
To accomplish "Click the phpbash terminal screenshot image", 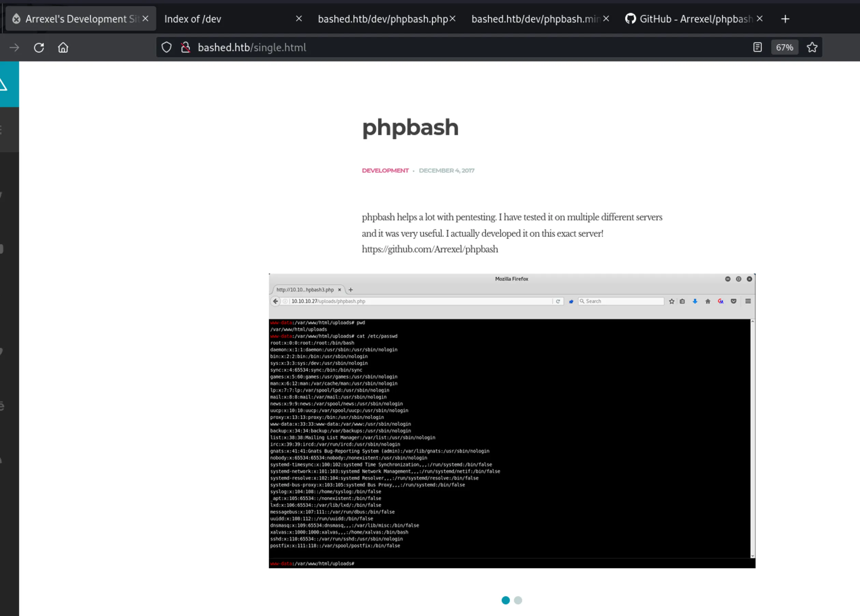I will pyautogui.click(x=512, y=421).
